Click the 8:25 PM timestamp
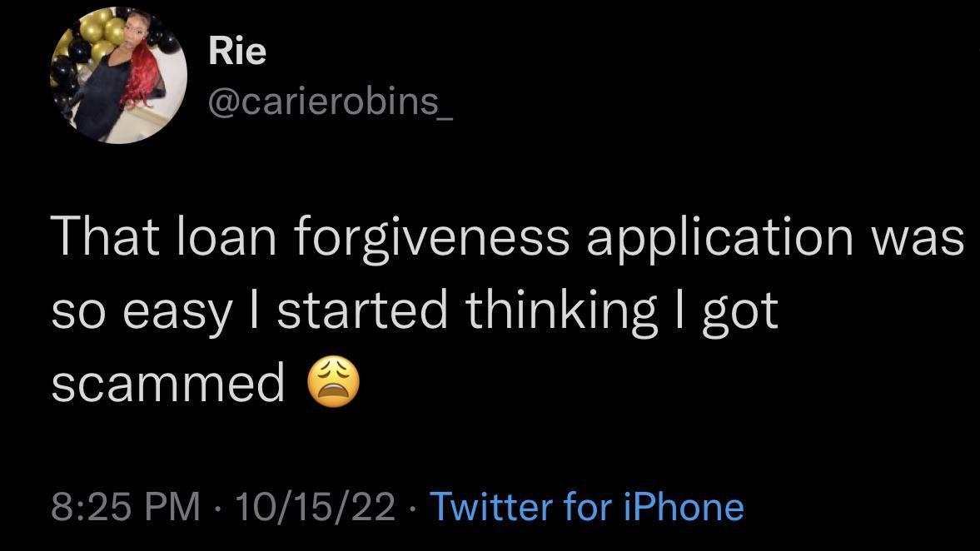The image size is (980, 551). [x=127, y=507]
